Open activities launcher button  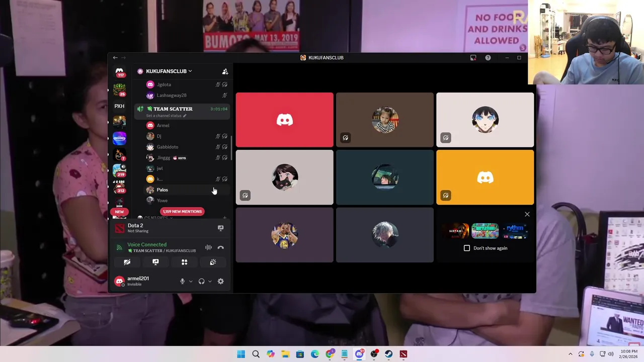(184, 262)
